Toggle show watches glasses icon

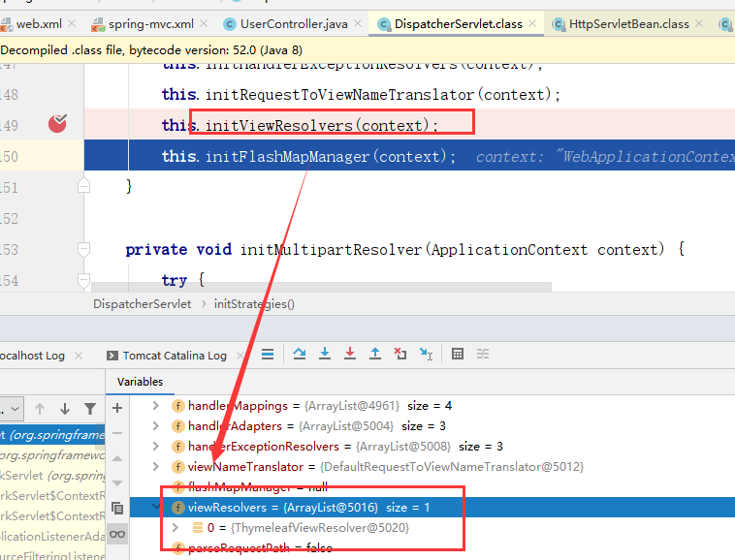point(117,534)
